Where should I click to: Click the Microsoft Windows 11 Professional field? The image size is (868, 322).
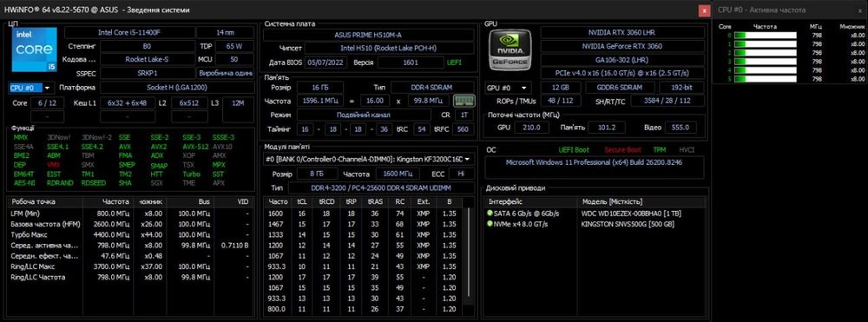click(595, 168)
